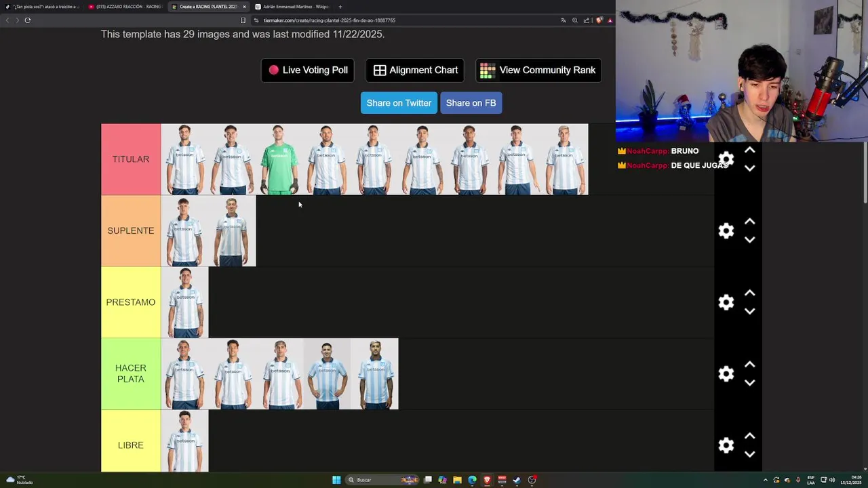Close the Create a RACING PLANTEL tab
The width and height of the screenshot is (868, 488).
point(244,7)
